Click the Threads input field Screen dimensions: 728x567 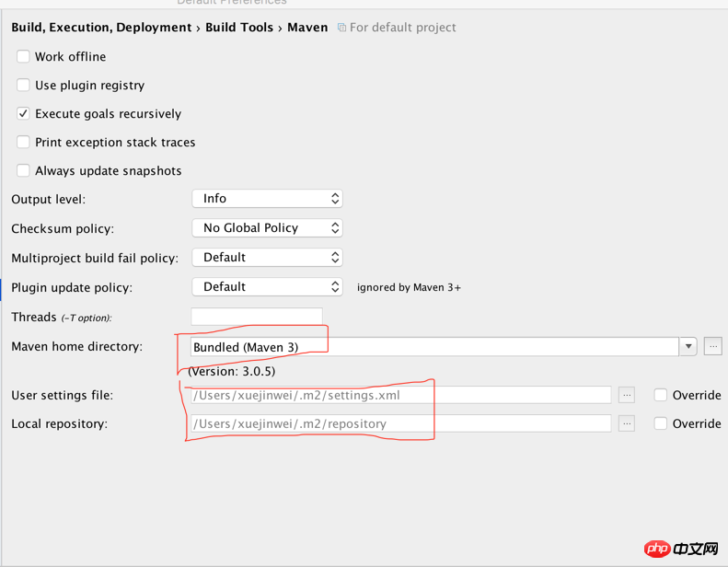click(257, 317)
